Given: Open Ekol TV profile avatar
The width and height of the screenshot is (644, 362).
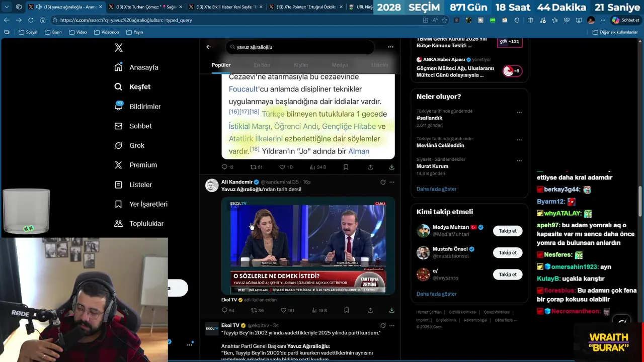Looking at the screenshot, I should pyautogui.click(x=212, y=329).
